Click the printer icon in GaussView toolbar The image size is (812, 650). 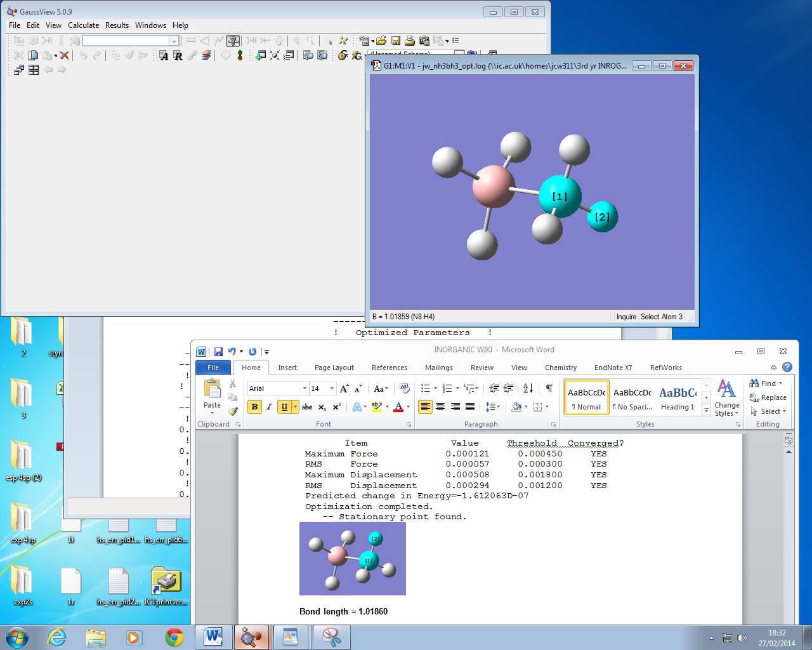coord(410,41)
